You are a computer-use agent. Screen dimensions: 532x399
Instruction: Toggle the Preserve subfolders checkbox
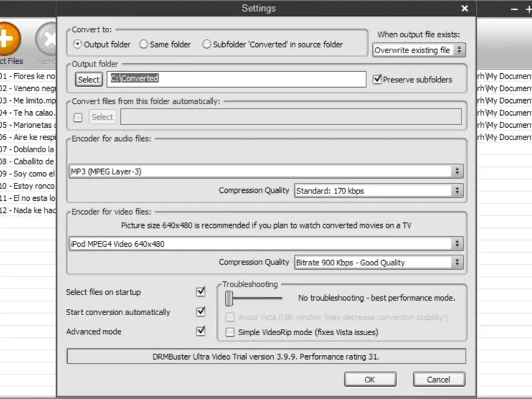tap(377, 79)
